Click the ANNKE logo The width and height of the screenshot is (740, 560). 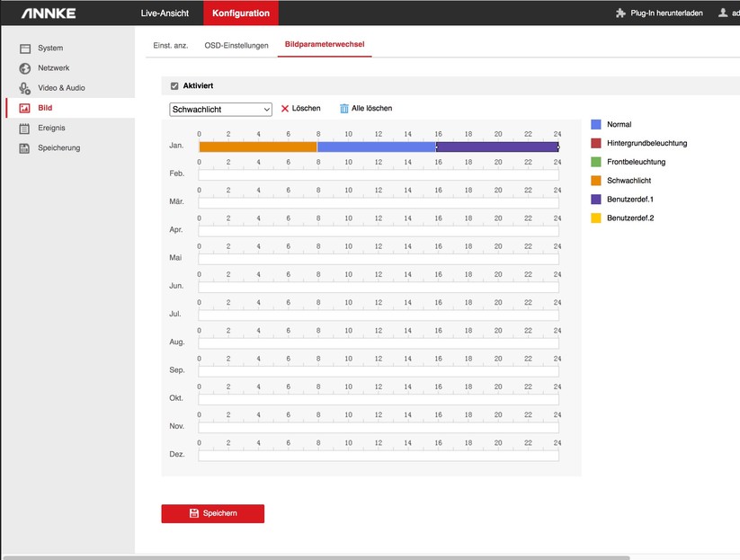(49, 13)
